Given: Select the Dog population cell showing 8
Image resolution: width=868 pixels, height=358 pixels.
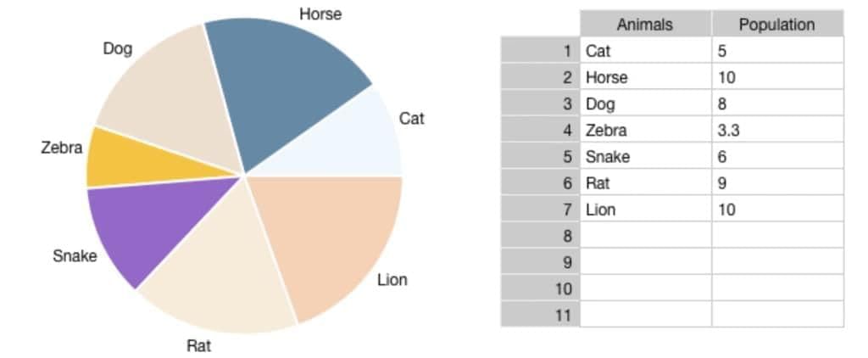Looking at the screenshot, I should point(778,103).
